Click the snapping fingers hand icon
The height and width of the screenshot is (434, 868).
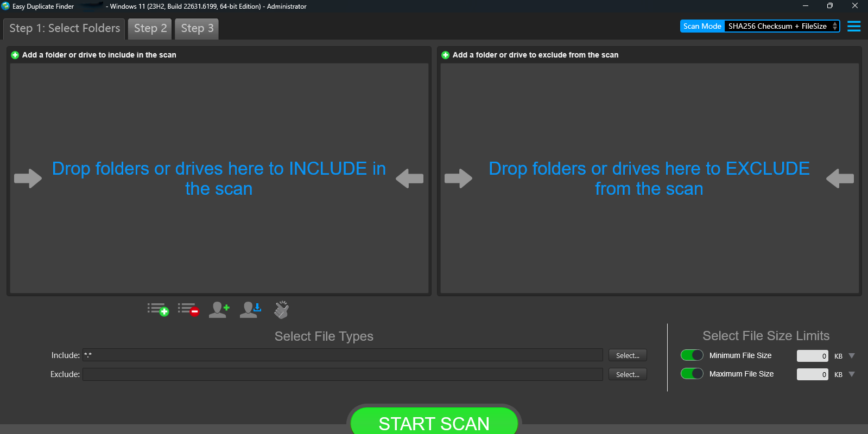pyautogui.click(x=281, y=310)
